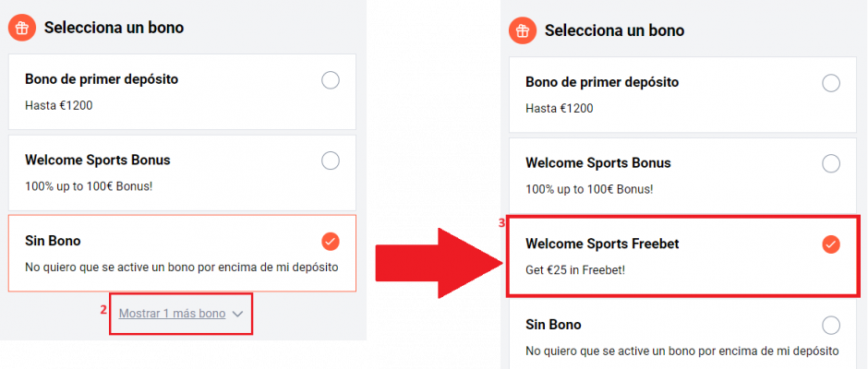Screen dimensions: 868x369
Task: Open the Mostrar 1 más bono link
Action: pos(172,314)
